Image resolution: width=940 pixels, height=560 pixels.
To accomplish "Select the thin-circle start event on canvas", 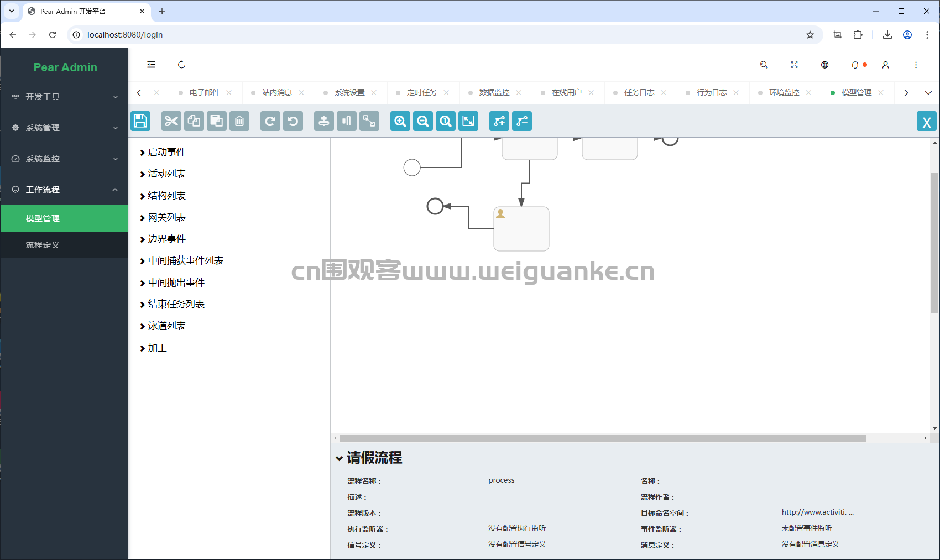I will pos(412,167).
